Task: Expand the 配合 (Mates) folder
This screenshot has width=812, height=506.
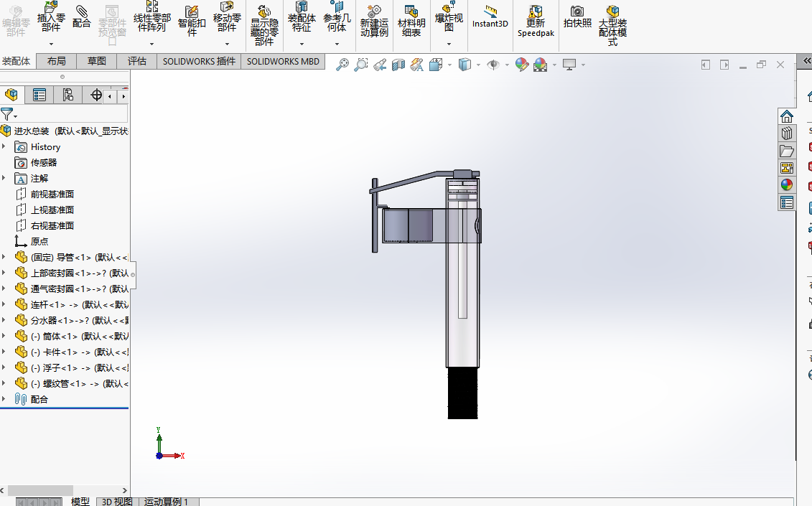Action: click(4, 399)
